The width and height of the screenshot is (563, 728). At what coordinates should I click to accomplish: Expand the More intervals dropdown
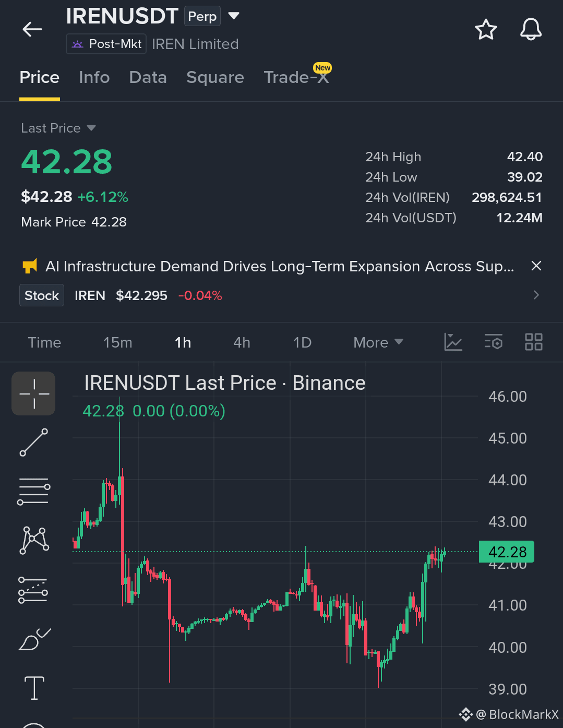click(x=378, y=342)
